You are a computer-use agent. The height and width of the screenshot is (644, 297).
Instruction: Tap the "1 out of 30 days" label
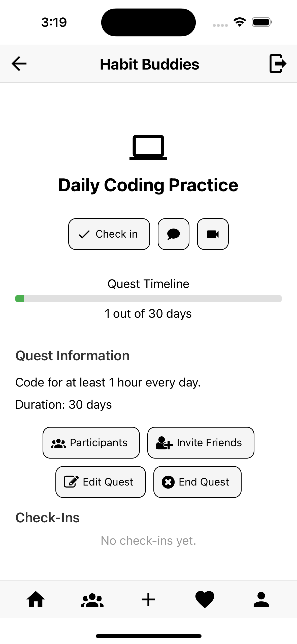[148, 314]
